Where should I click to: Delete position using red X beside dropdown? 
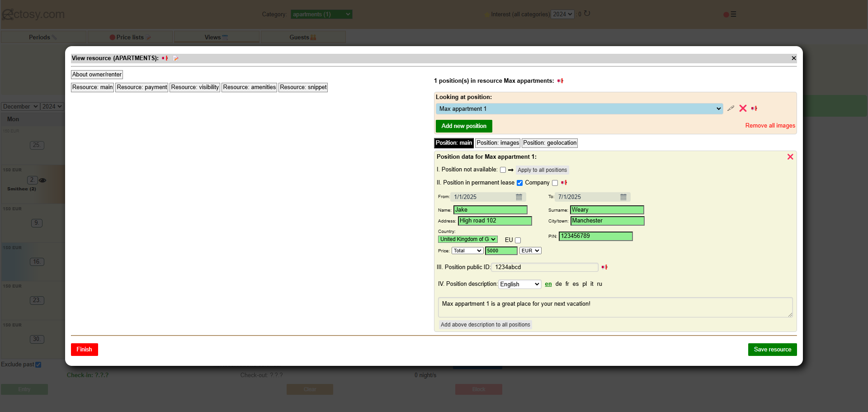pyautogui.click(x=743, y=109)
